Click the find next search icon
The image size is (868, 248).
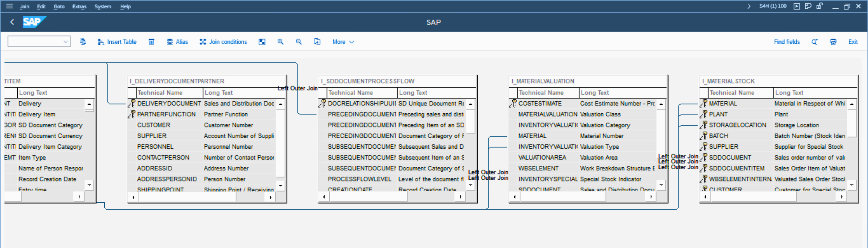pos(814,42)
